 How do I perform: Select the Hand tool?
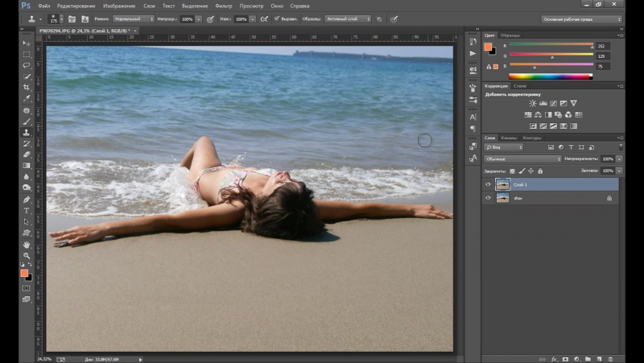tap(27, 244)
